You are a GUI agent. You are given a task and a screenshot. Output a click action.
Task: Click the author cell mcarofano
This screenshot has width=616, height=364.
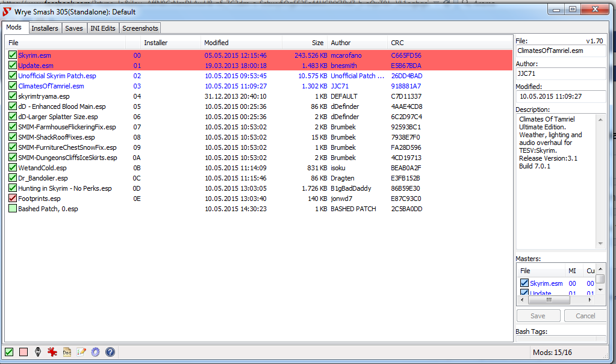coord(346,55)
